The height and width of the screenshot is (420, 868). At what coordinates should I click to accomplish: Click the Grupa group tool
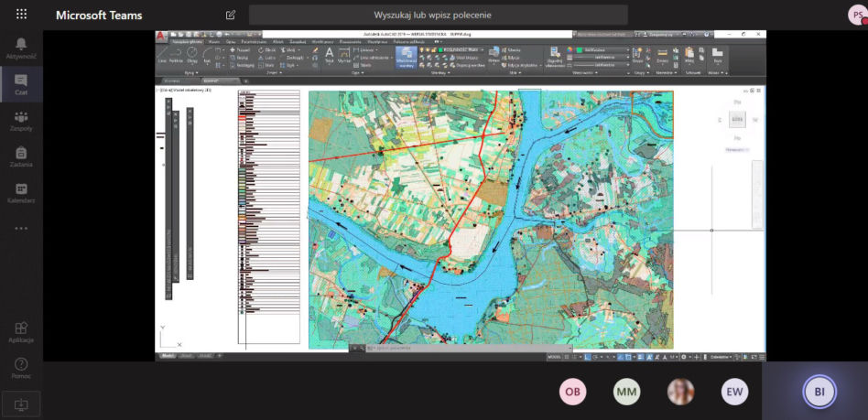coord(637,54)
